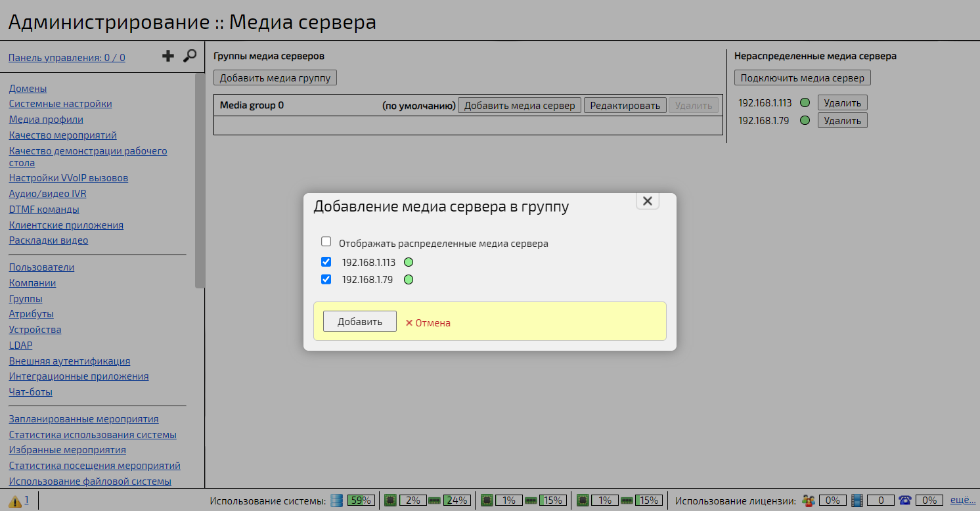The image size is (980, 511).
Task: Click the RAM icon next to 24% indicator
Action: pyautogui.click(x=434, y=500)
